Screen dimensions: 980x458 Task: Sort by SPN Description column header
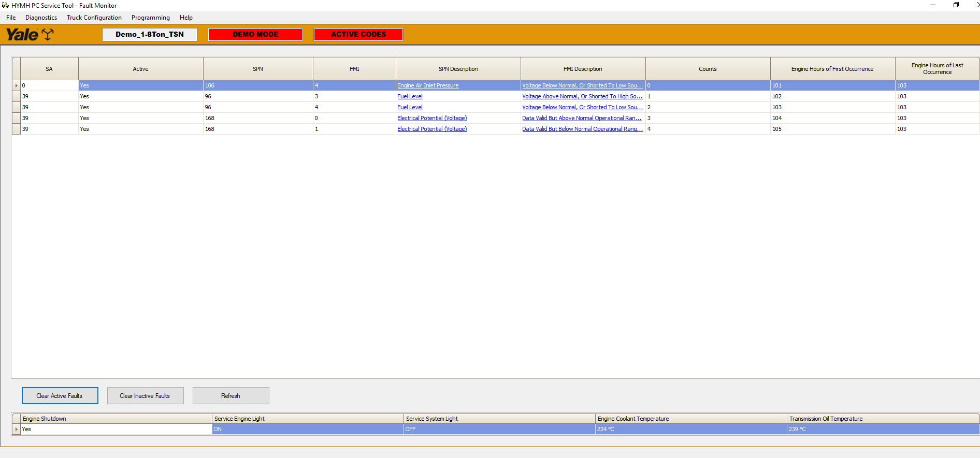coord(458,69)
